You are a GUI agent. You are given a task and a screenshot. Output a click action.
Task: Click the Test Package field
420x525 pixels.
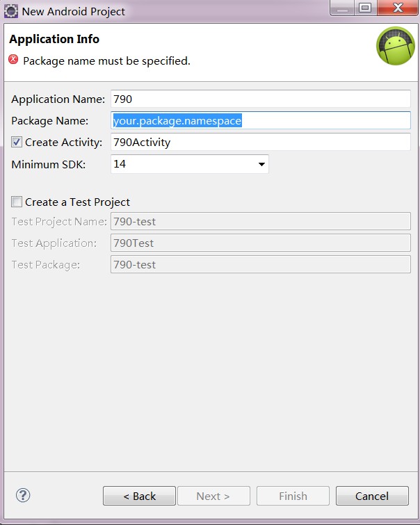[260, 264]
